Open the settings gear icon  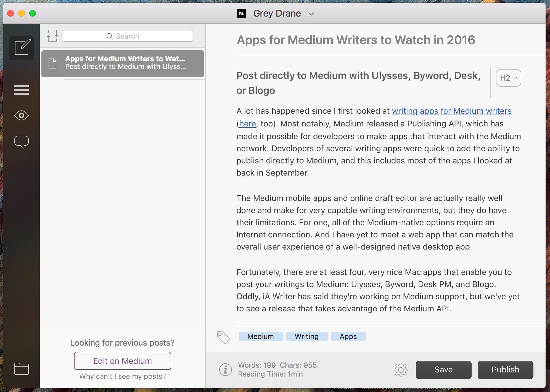point(401,370)
